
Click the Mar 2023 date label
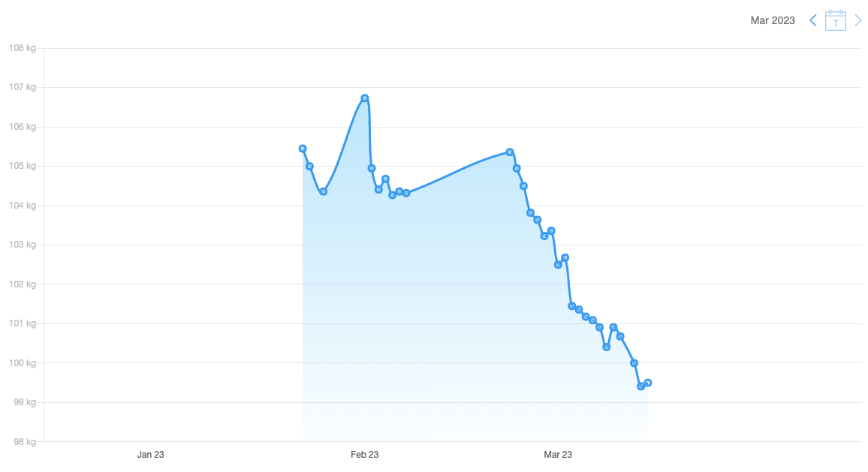pyautogui.click(x=772, y=20)
